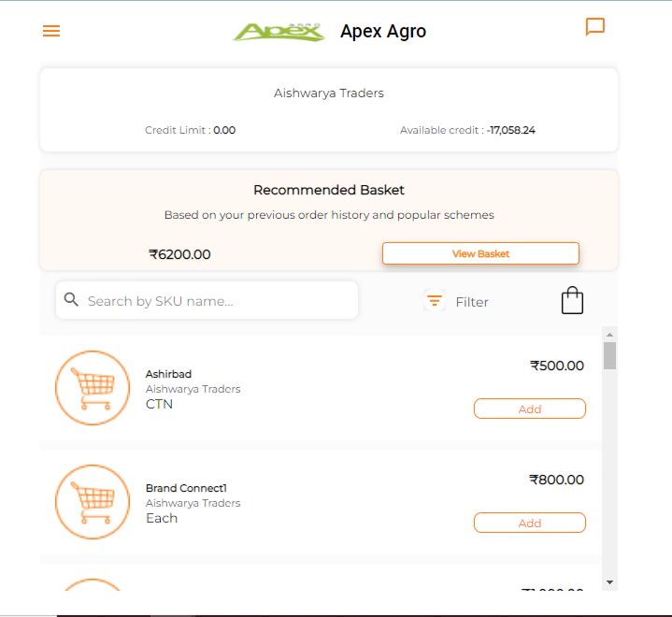Click the Apex Agro logo
The image size is (672, 617).
pyautogui.click(x=279, y=31)
